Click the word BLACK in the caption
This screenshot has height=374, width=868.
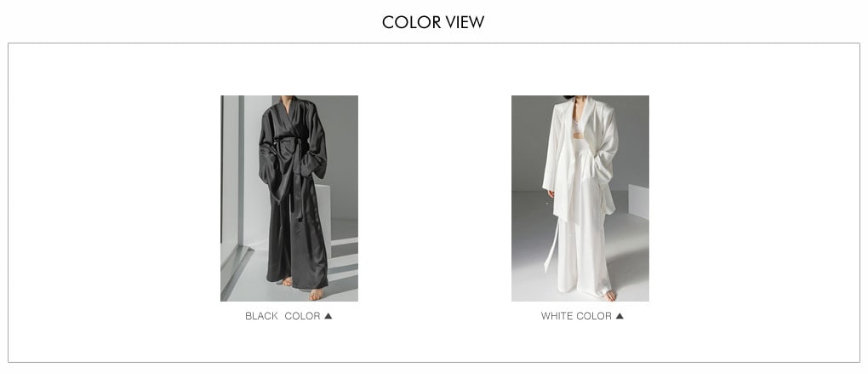261,316
